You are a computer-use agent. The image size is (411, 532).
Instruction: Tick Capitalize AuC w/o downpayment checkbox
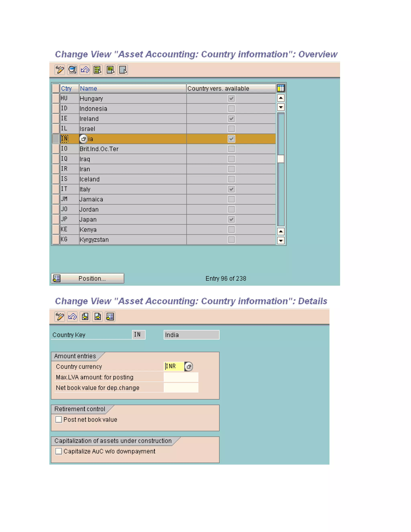coord(59,451)
